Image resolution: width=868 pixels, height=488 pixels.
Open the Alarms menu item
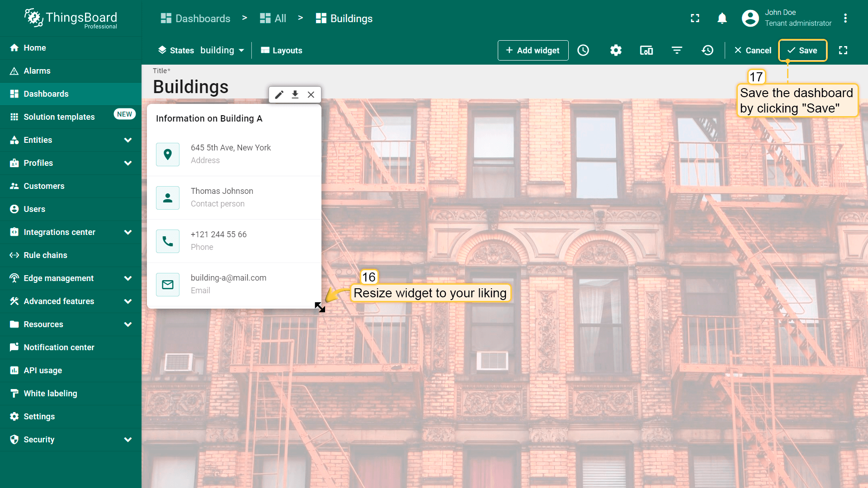37,71
